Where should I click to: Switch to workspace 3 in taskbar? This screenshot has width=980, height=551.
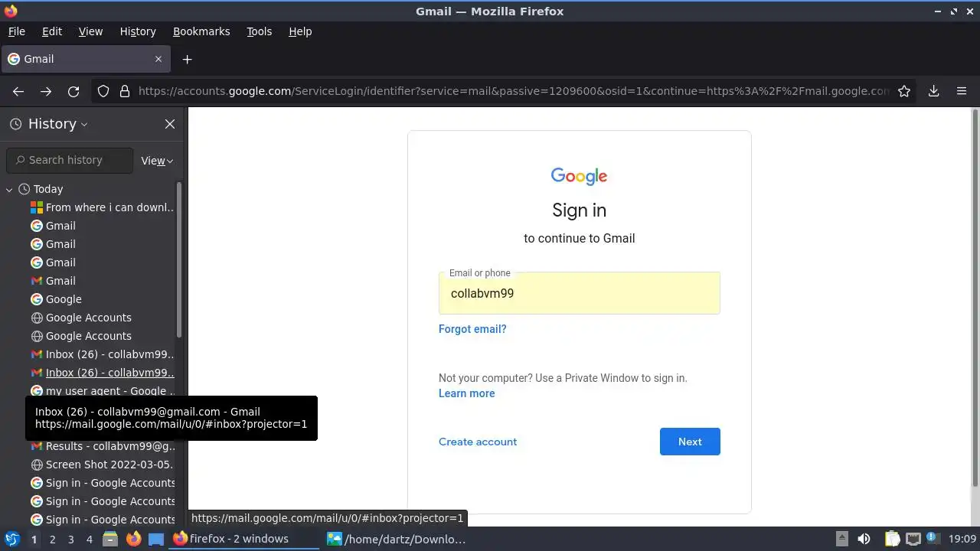(70, 539)
